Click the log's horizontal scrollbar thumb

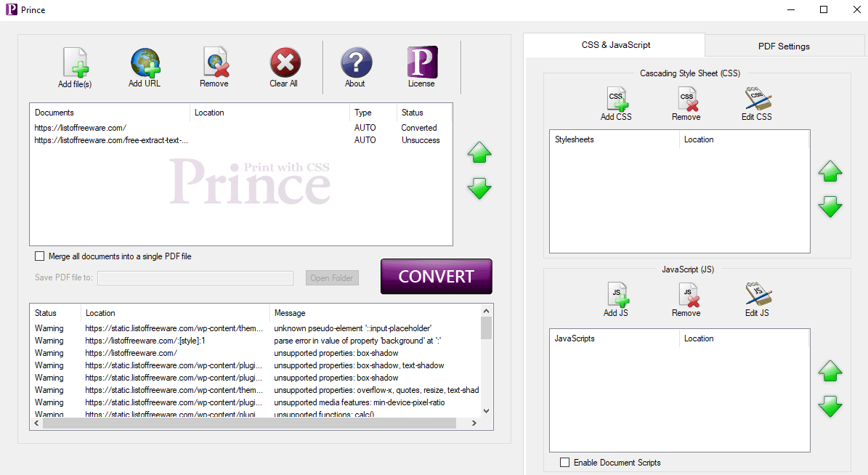tap(249, 423)
